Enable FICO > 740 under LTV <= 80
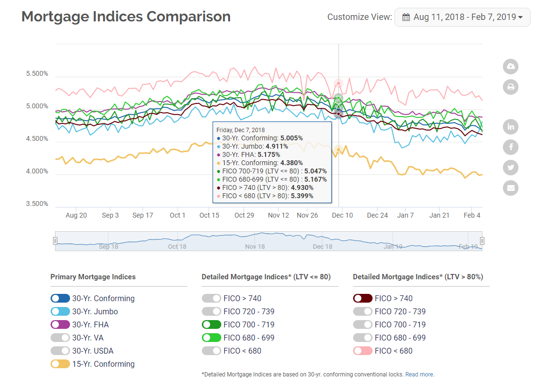The height and width of the screenshot is (392, 553). tap(212, 298)
